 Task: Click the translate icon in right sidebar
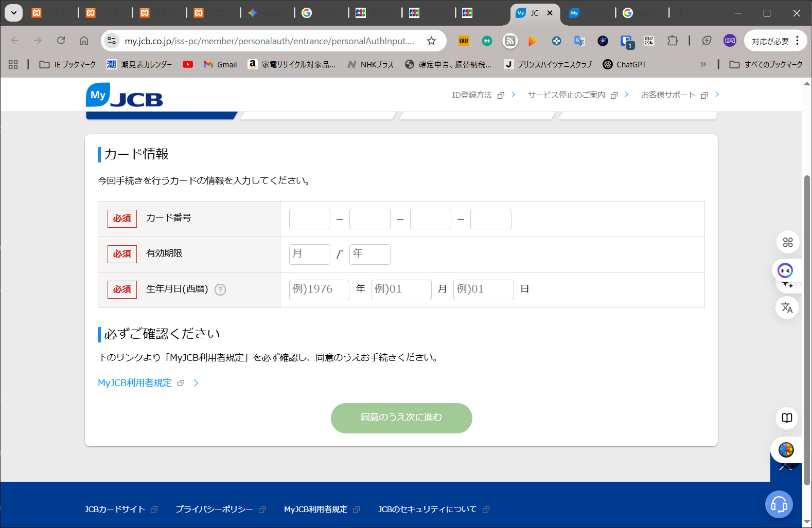pyautogui.click(x=787, y=308)
